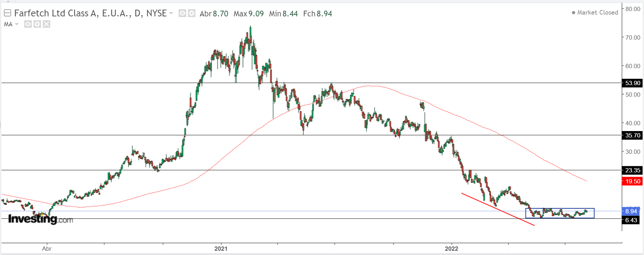Click the Min 8.44 value in header
Screen dimensions: 644x255
click(283, 14)
